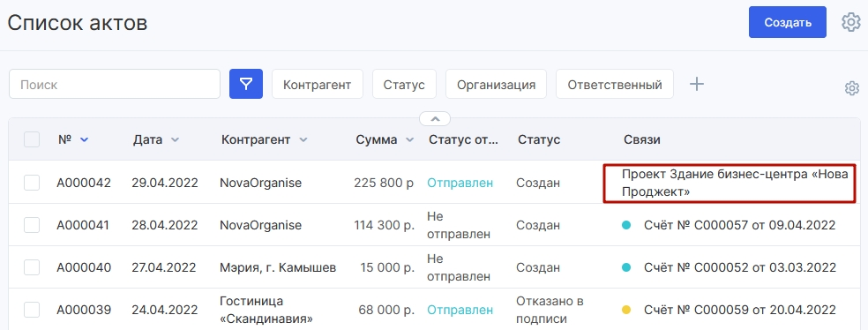Open page settings gear next to Создать

[851, 22]
